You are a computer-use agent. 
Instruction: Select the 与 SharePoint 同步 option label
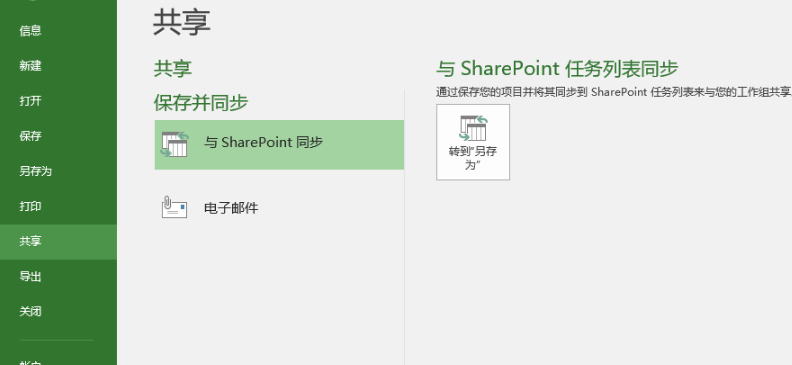pyautogui.click(x=263, y=143)
